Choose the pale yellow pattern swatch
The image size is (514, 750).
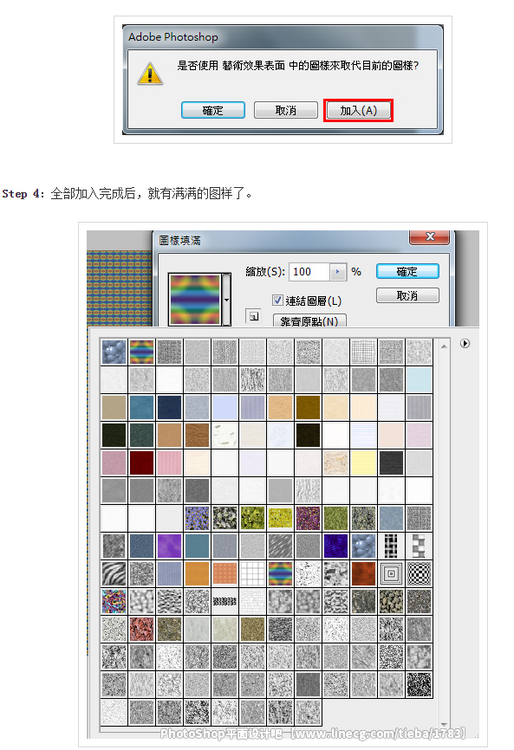(x=363, y=463)
